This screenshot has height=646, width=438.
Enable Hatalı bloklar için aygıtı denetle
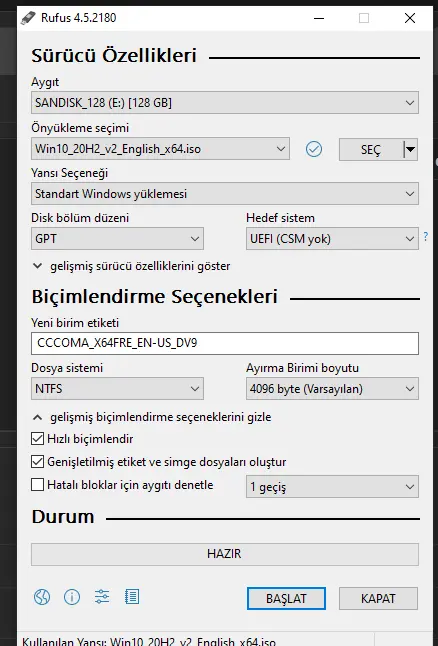37,485
